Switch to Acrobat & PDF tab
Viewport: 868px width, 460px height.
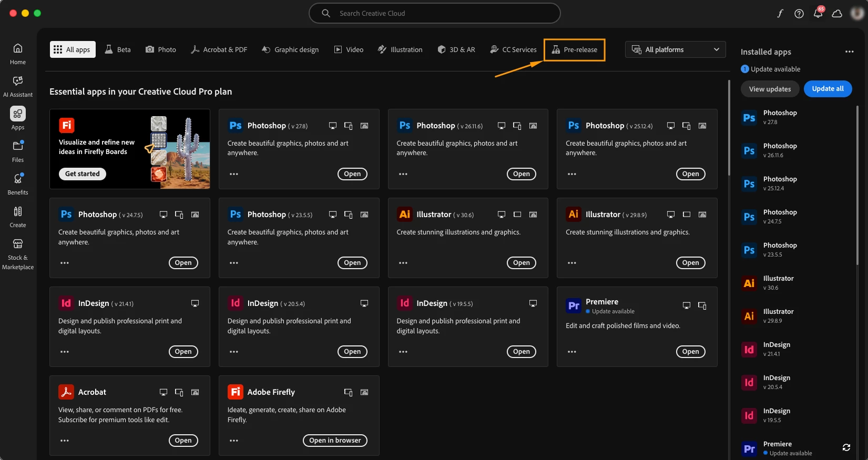[x=219, y=49]
